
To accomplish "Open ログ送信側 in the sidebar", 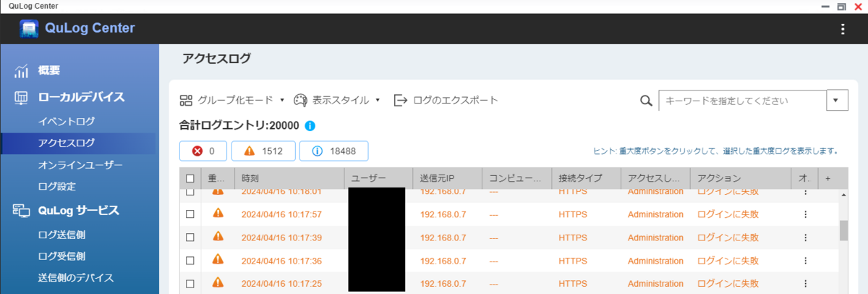I will click(61, 235).
